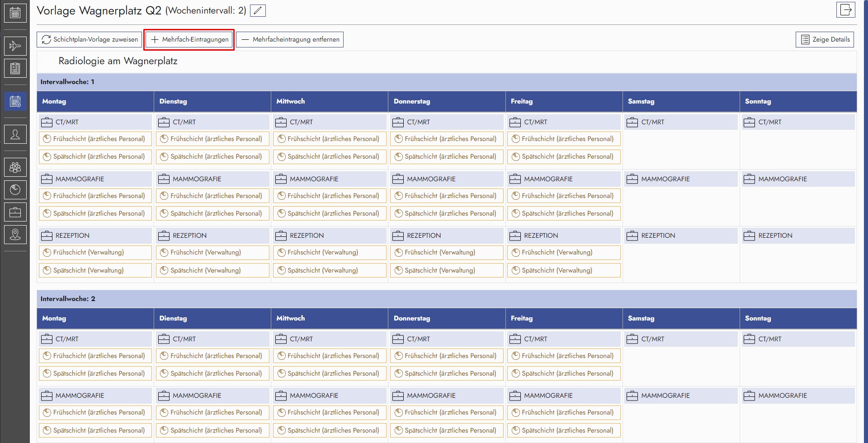The height and width of the screenshot is (443, 868).
Task: Open the map pin locations icon
Action: pos(15,234)
